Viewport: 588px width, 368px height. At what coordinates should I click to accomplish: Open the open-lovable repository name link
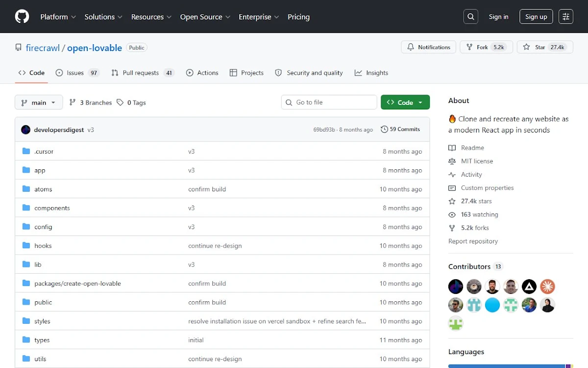pyautogui.click(x=95, y=48)
